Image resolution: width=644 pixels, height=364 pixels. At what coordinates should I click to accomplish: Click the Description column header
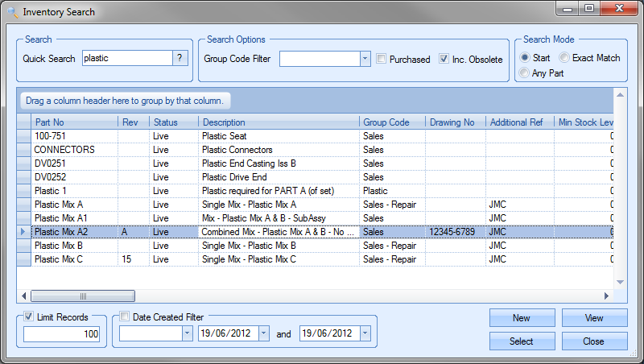tap(279, 122)
